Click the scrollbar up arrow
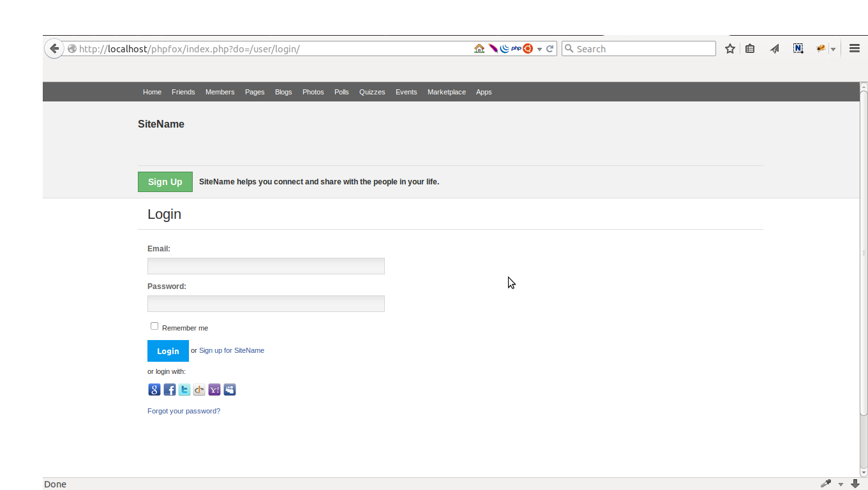Screen dimensions: 868x490 click(x=864, y=86)
